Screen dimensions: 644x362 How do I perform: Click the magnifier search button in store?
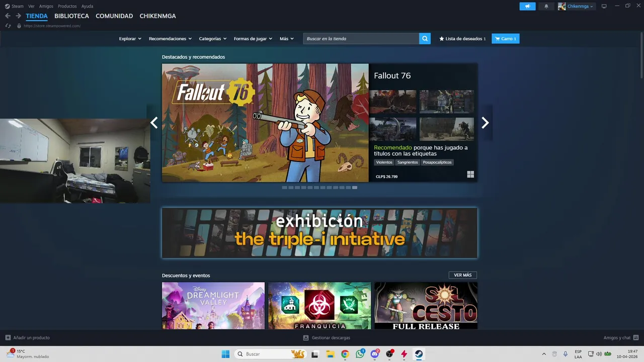coord(425,39)
